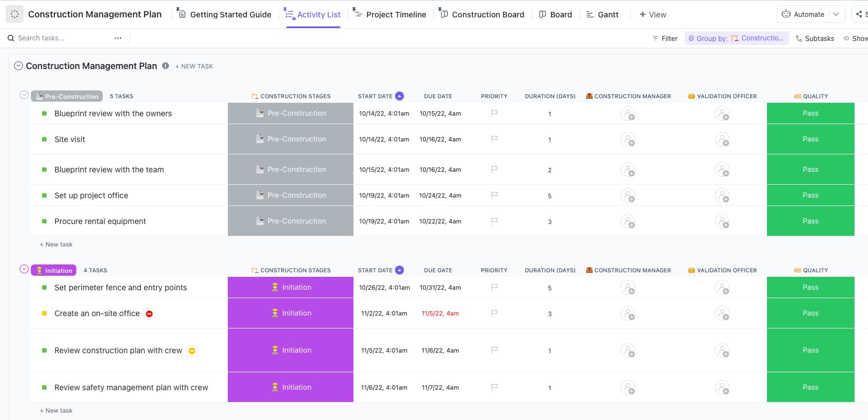
Task: Open the Group by Construction Stages control
Action: click(x=737, y=38)
